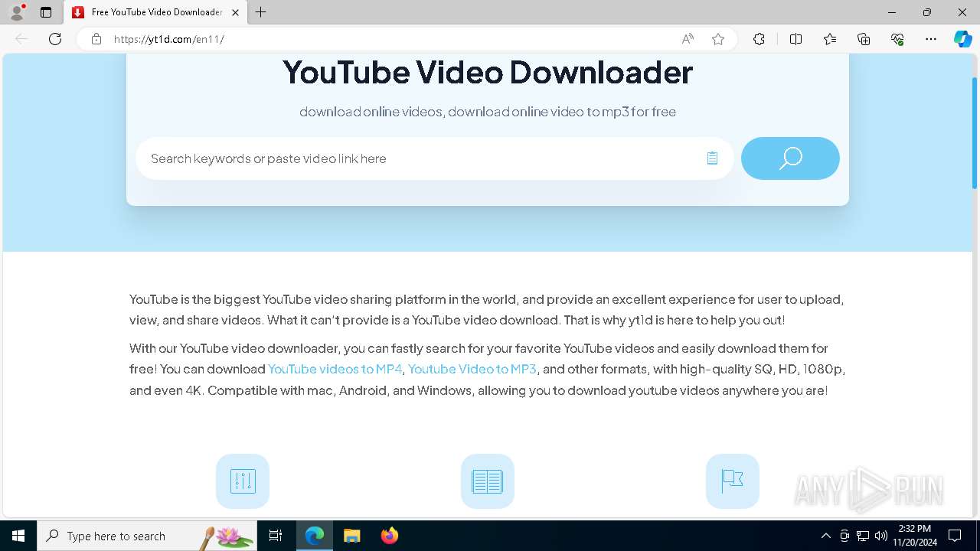Open the Windows Start menu
This screenshot has height=551, width=980.
[18, 536]
